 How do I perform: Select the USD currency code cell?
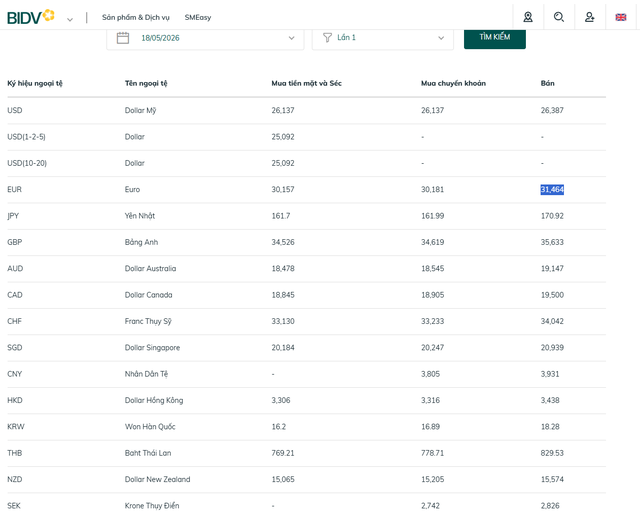15,110
